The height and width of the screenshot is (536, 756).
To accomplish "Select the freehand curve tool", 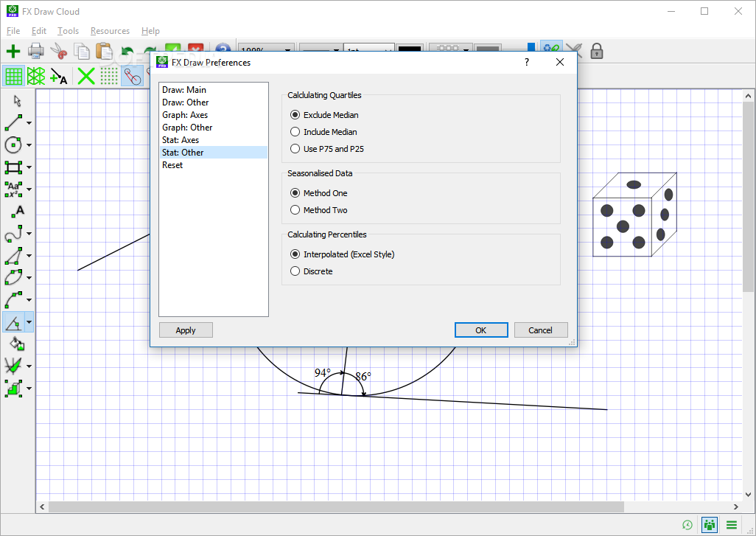I will pyautogui.click(x=13, y=234).
